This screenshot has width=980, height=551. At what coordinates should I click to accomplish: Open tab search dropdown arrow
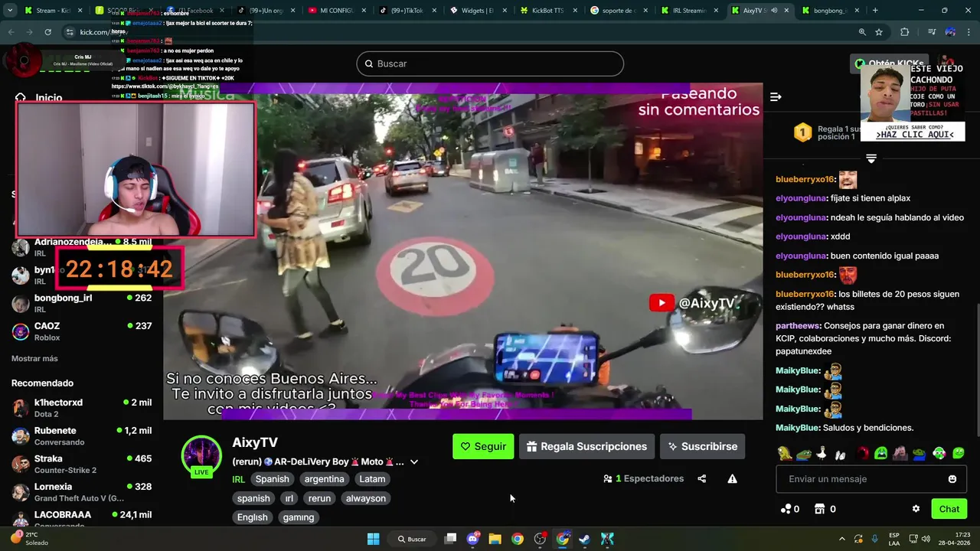pos(10,11)
